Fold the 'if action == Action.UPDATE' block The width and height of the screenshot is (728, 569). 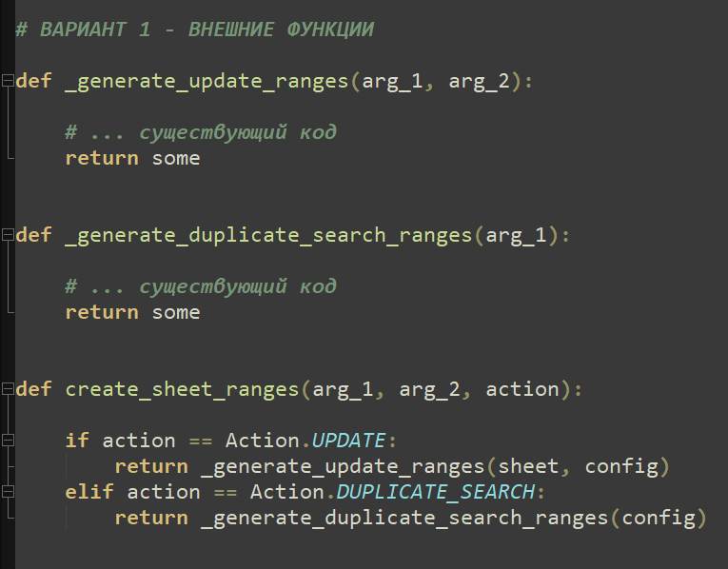click(8, 441)
